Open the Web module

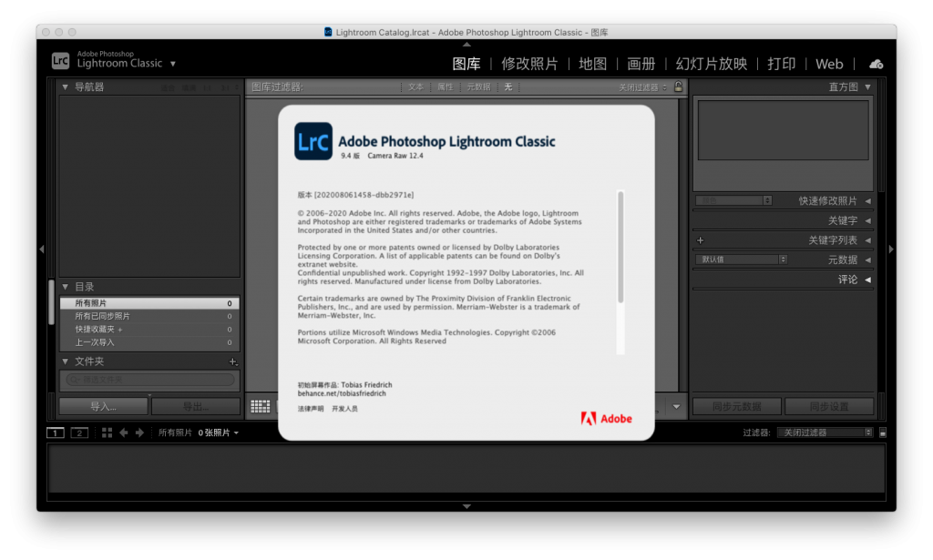click(829, 64)
